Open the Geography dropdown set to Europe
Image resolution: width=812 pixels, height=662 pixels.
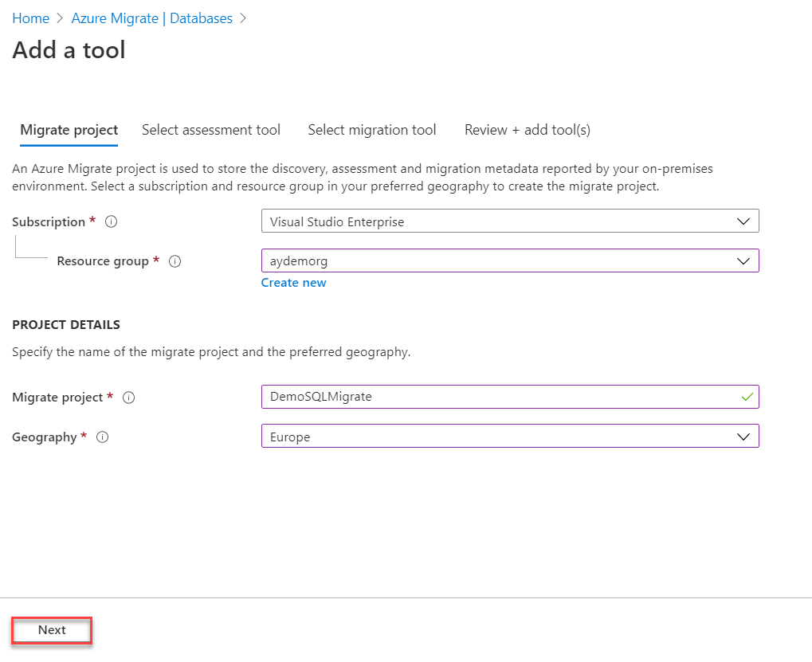[510, 437]
